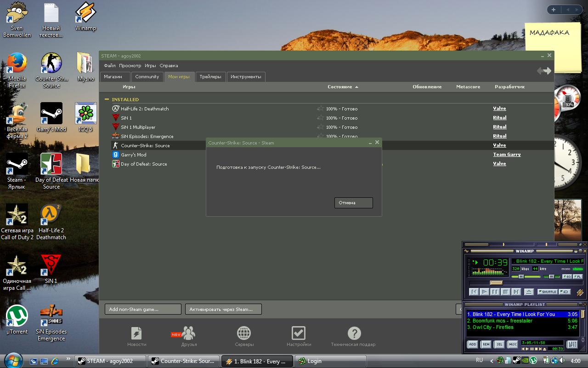The width and height of the screenshot is (588, 368).
Task: Open Sven Bomwollen desktop shortcut
Action: pos(17,19)
